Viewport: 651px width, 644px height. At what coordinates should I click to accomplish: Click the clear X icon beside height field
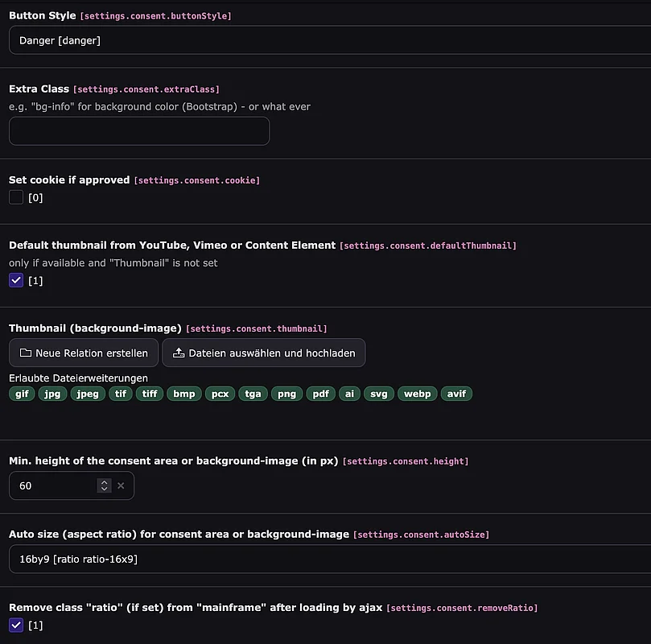[121, 485]
